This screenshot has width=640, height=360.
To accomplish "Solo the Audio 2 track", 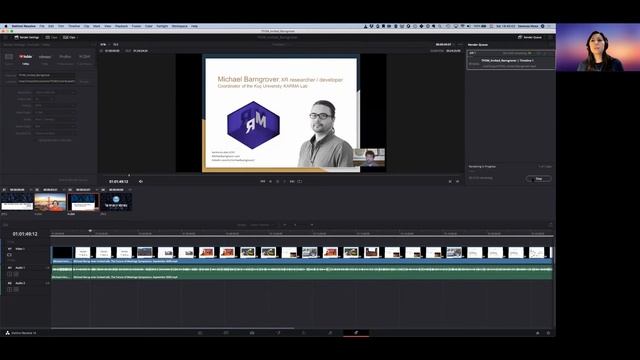I will pyautogui.click(x=10, y=289).
